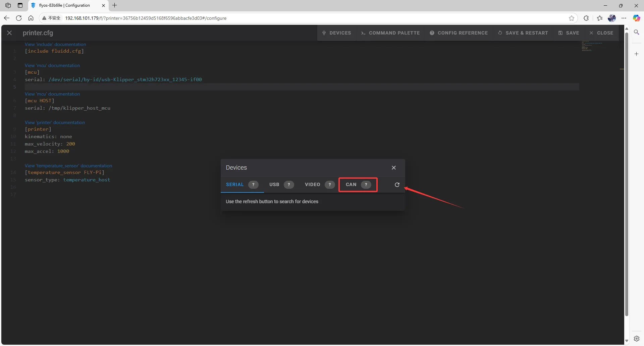
Task: Switch to the CAN tab
Action: [351, 185]
